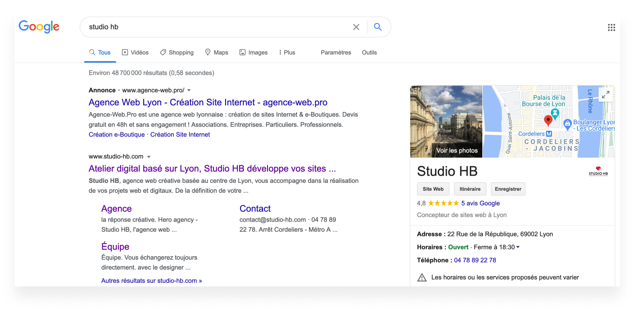Open Outils menu
This screenshot has width=644, height=331.
point(369,53)
